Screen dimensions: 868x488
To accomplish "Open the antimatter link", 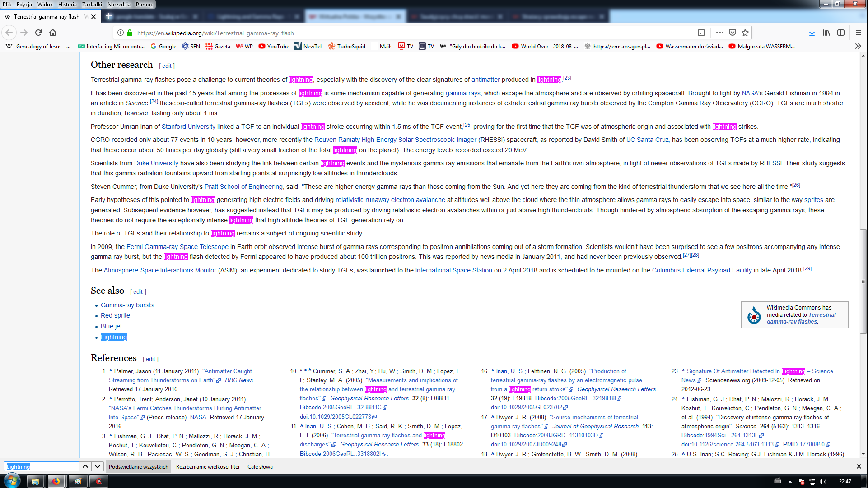I will click(485, 80).
